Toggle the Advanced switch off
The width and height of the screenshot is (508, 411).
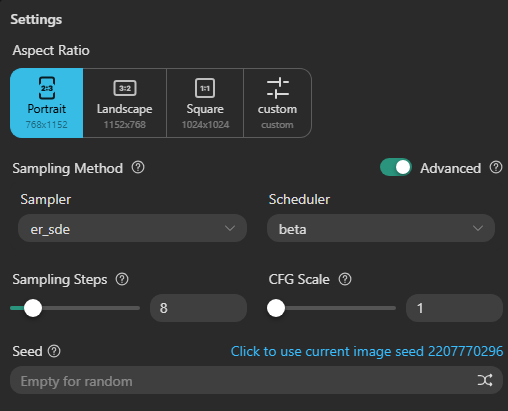tap(396, 167)
